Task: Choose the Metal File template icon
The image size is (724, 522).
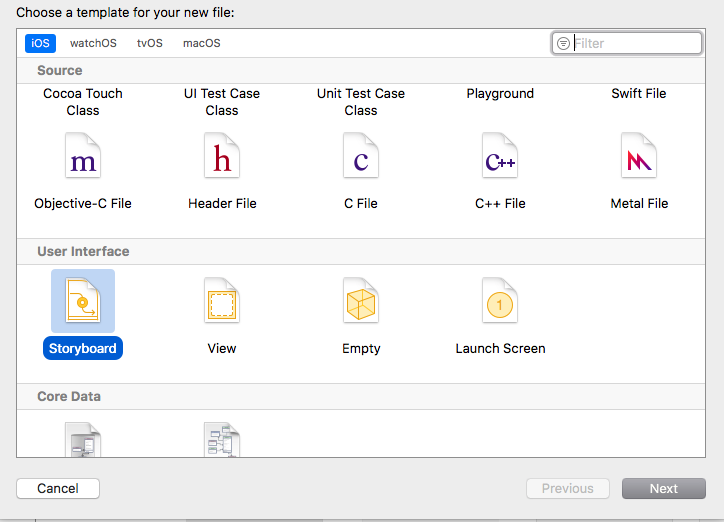Action: [x=638, y=158]
